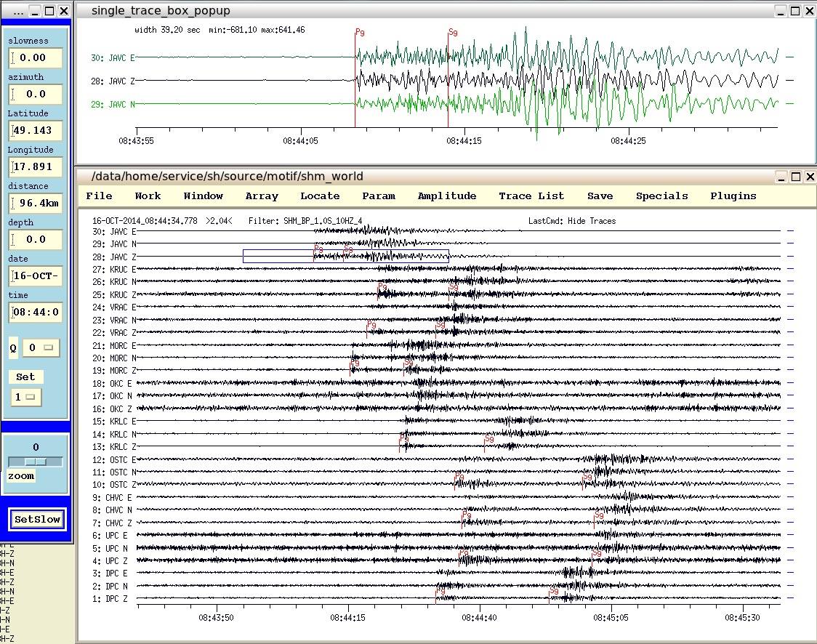Select the Sg phase marker in popup
The height and width of the screenshot is (644, 817).
pyautogui.click(x=453, y=32)
